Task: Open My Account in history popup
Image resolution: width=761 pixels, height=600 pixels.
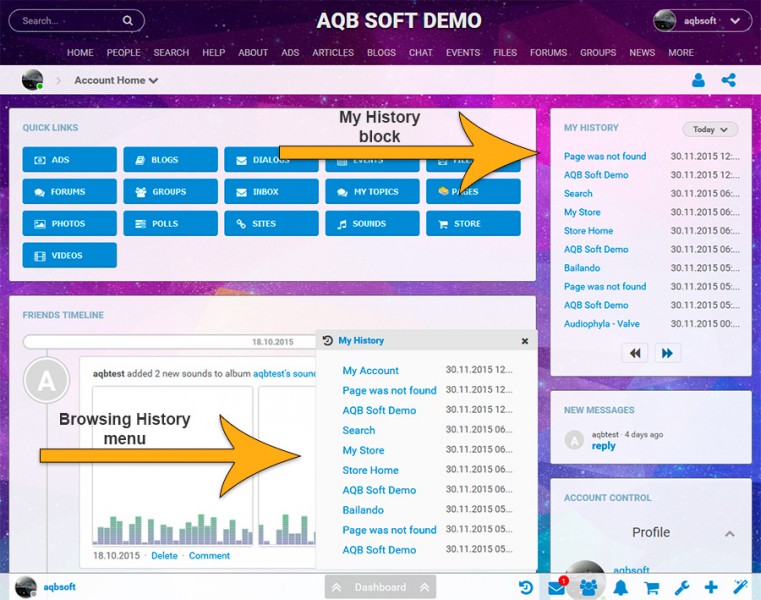Action: (370, 370)
